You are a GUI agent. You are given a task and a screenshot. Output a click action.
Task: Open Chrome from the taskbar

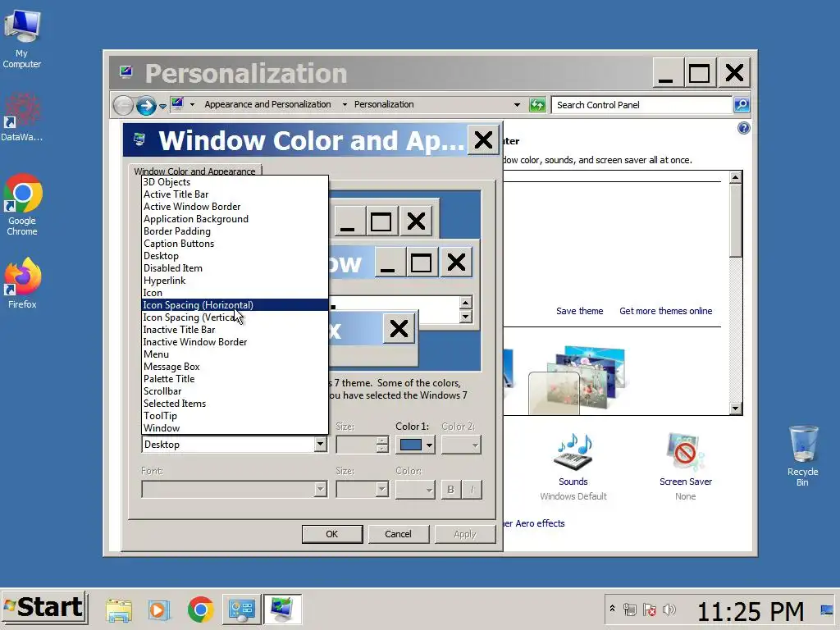[200, 609]
